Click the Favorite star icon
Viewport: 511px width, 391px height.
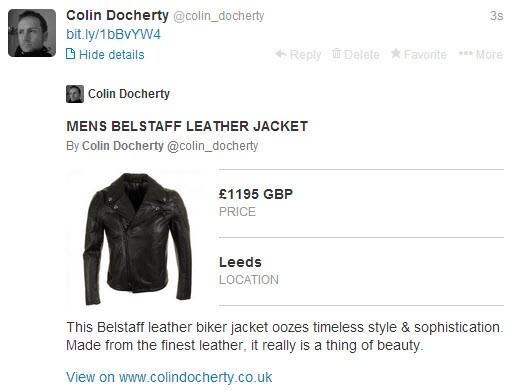pyautogui.click(x=396, y=53)
